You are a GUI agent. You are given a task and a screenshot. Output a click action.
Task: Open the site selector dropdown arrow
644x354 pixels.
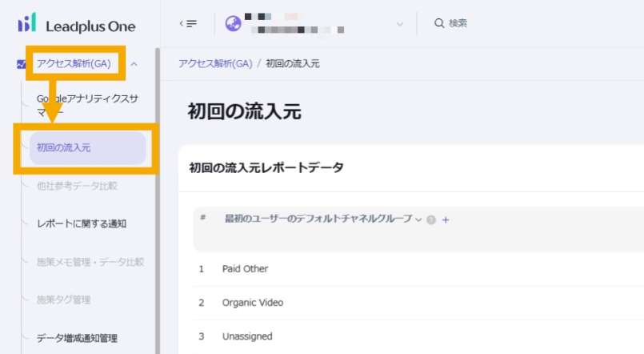(x=400, y=24)
